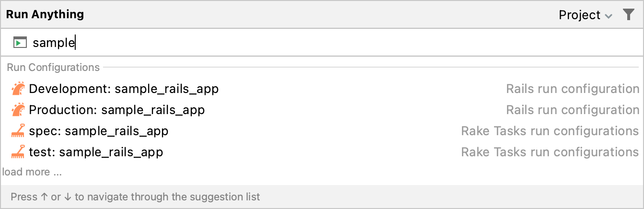This screenshot has height=209, width=644.
Task: Click the run command icon in search field
Action: point(20,43)
